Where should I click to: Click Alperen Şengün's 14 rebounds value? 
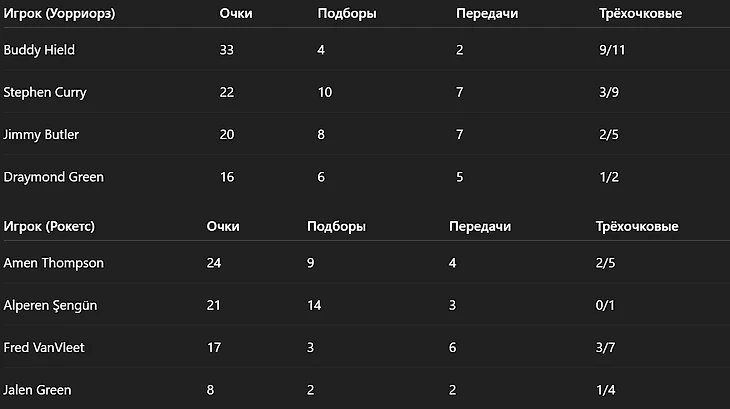(x=316, y=305)
